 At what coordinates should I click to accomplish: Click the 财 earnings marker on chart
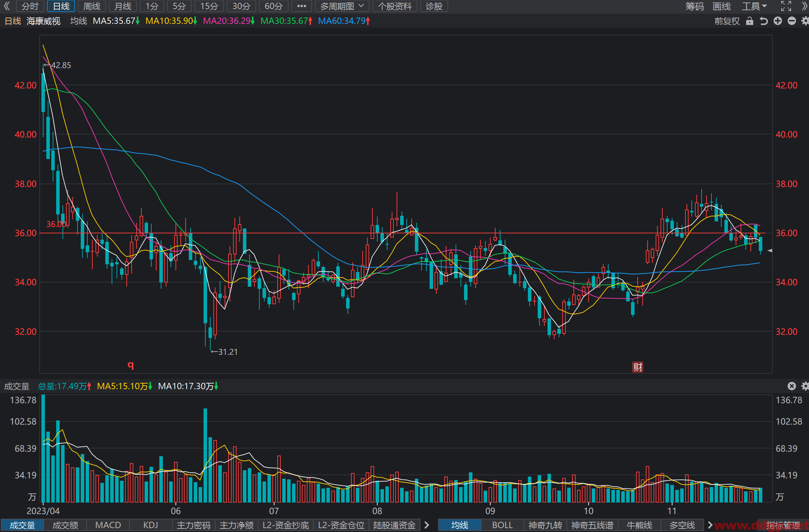tap(637, 367)
